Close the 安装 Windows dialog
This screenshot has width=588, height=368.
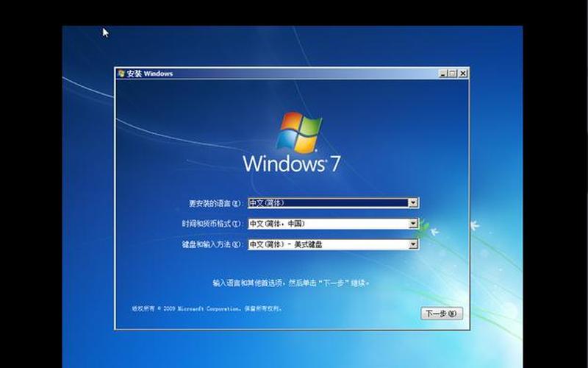pos(463,74)
